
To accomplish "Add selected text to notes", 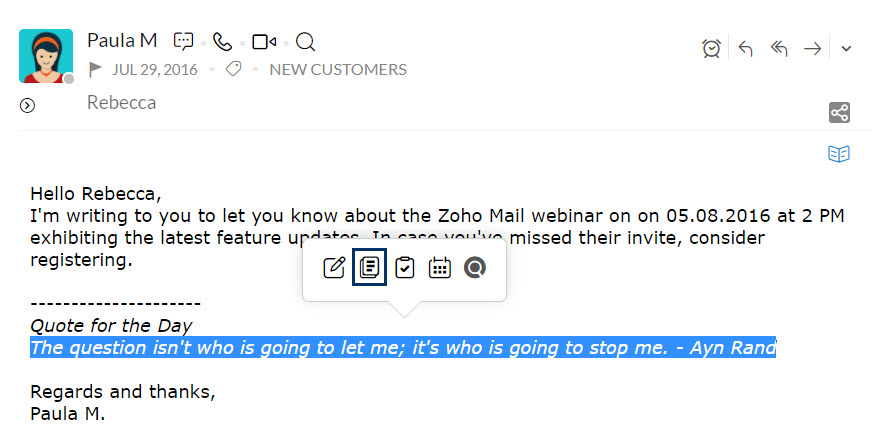I will [369, 267].
